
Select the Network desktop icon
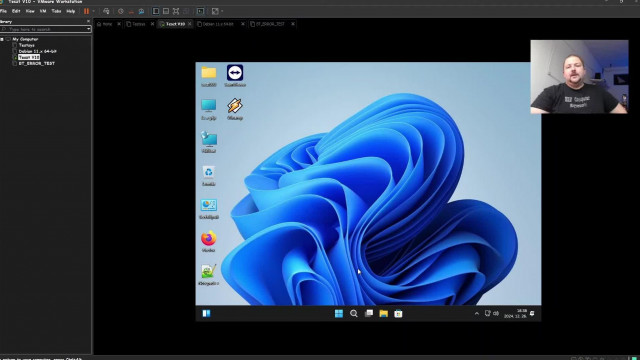tap(209, 142)
